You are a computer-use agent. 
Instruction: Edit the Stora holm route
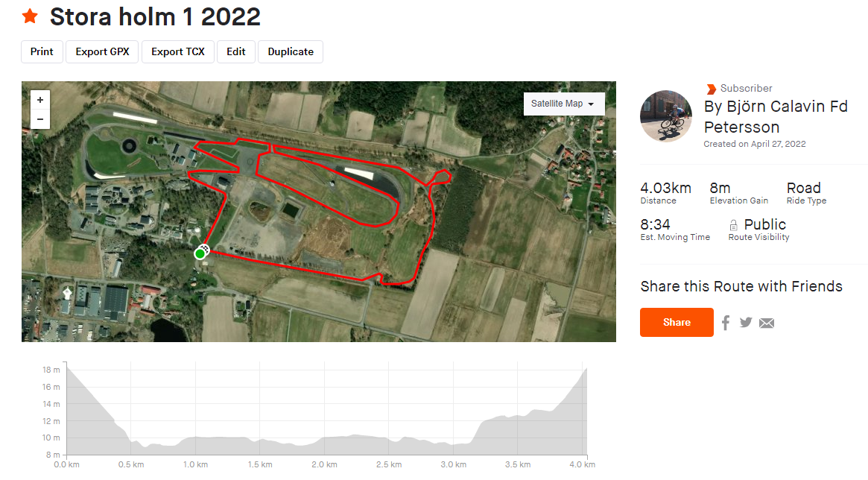pos(236,51)
